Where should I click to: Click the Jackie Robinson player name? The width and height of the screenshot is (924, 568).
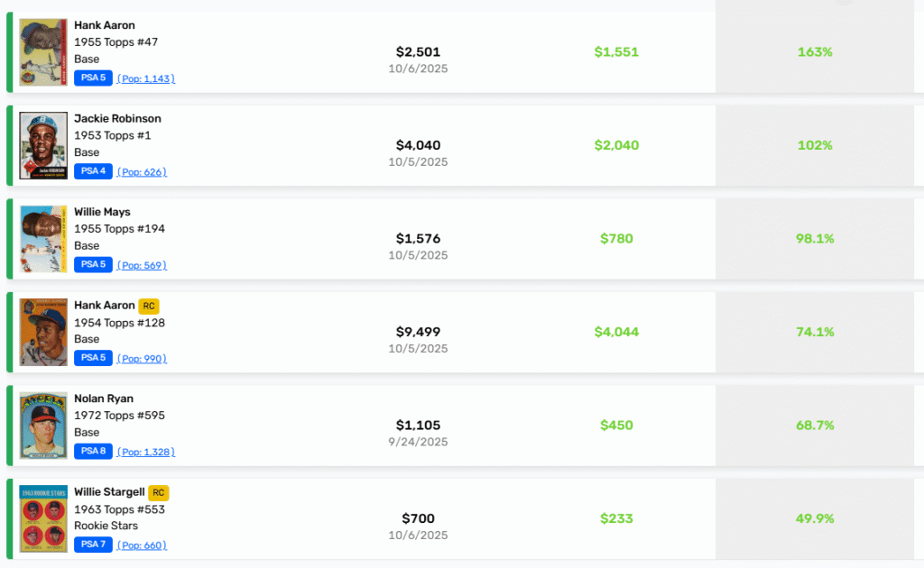pyautogui.click(x=117, y=119)
